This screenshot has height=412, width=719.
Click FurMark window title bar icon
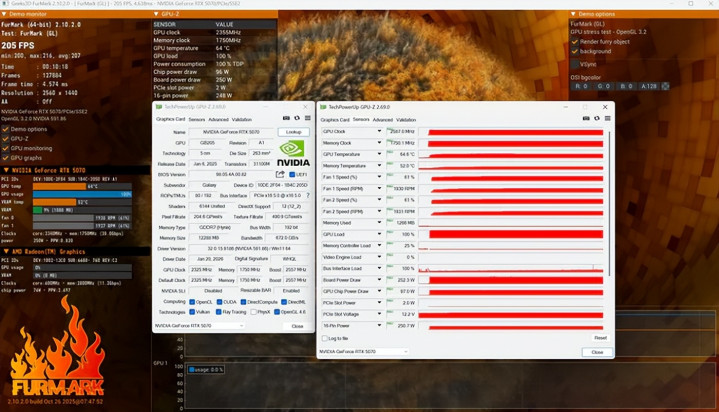point(4,4)
